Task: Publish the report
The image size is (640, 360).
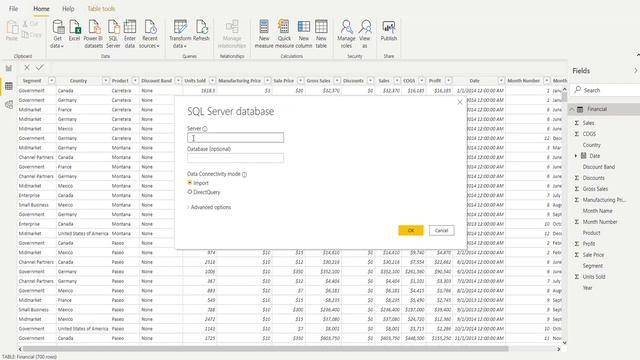Action: 389,31
